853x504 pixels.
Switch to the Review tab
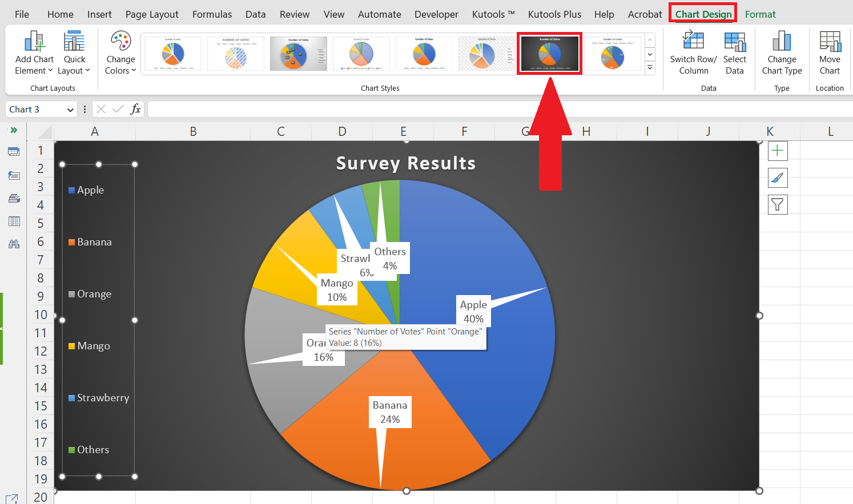(295, 14)
